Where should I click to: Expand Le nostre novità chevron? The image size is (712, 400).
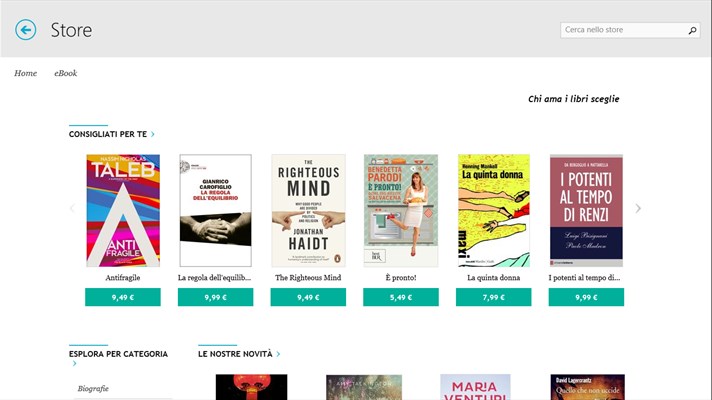pyautogui.click(x=278, y=354)
